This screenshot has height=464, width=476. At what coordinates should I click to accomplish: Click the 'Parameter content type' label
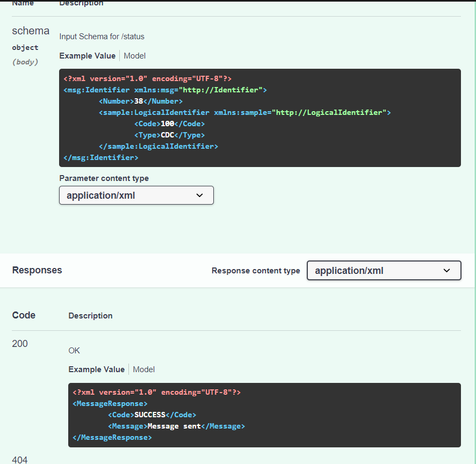[x=104, y=178]
